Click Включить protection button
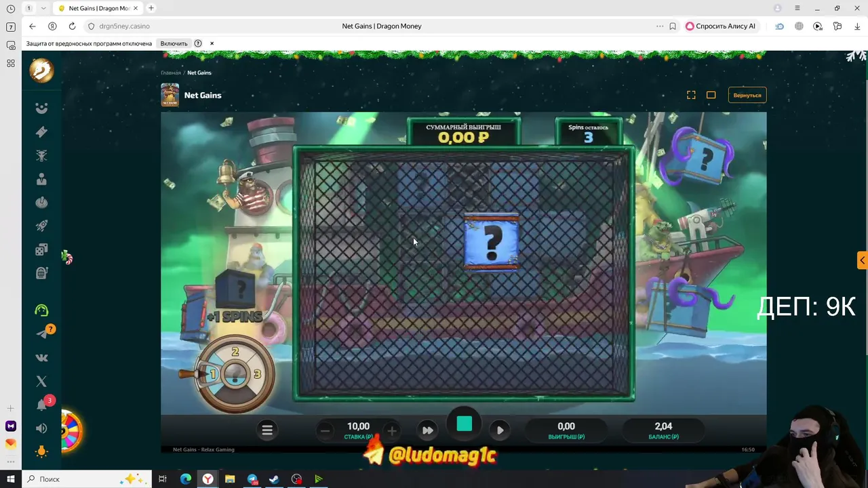The image size is (868, 488). 174,43
